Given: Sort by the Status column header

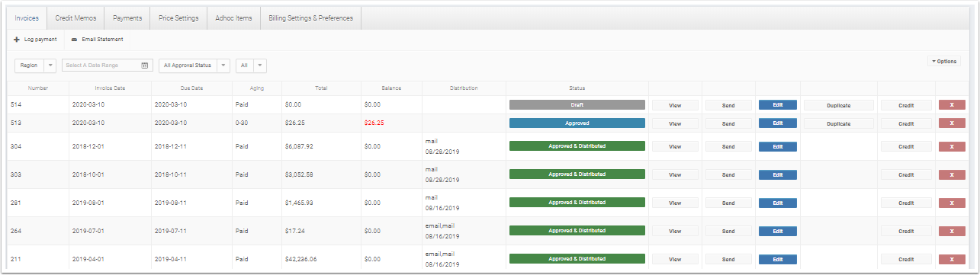Looking at the screenshot, I should (x=577, y=88).
